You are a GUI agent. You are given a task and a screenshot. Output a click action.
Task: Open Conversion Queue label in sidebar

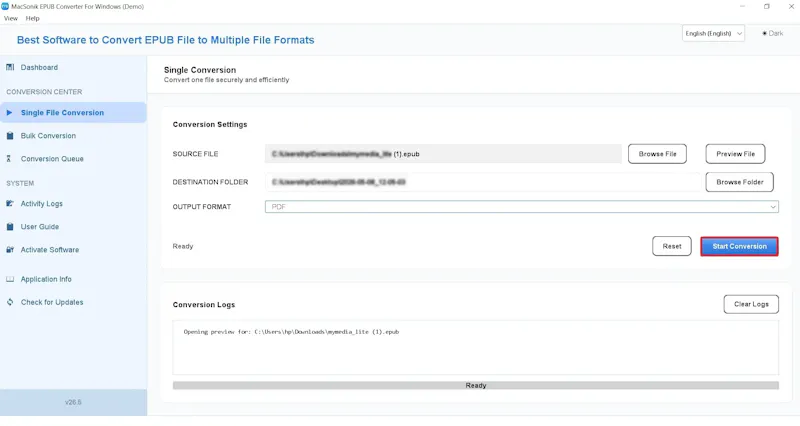(52, 159)
